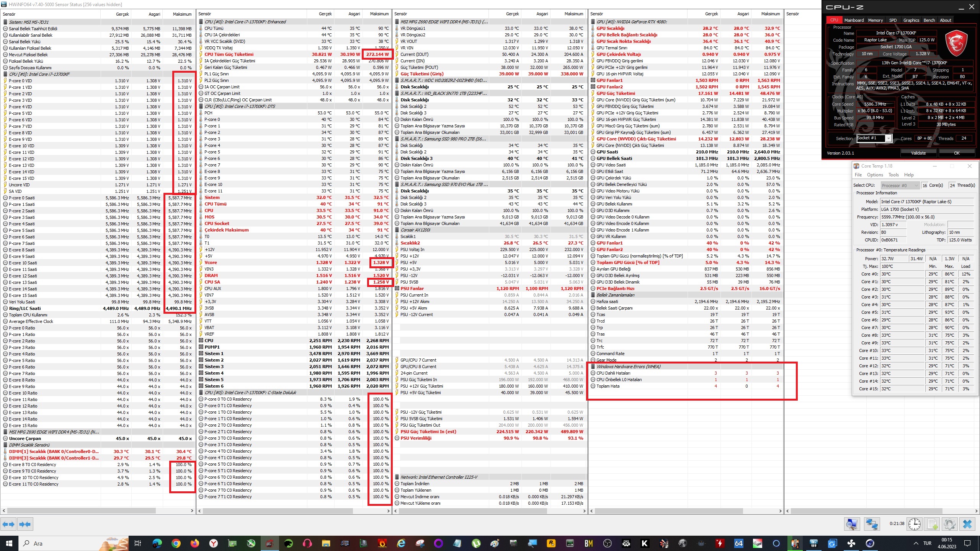Click the collapse columns arrows button in HWiNFO
Viewport: 980px width, 551px height.
coord(25,524)
